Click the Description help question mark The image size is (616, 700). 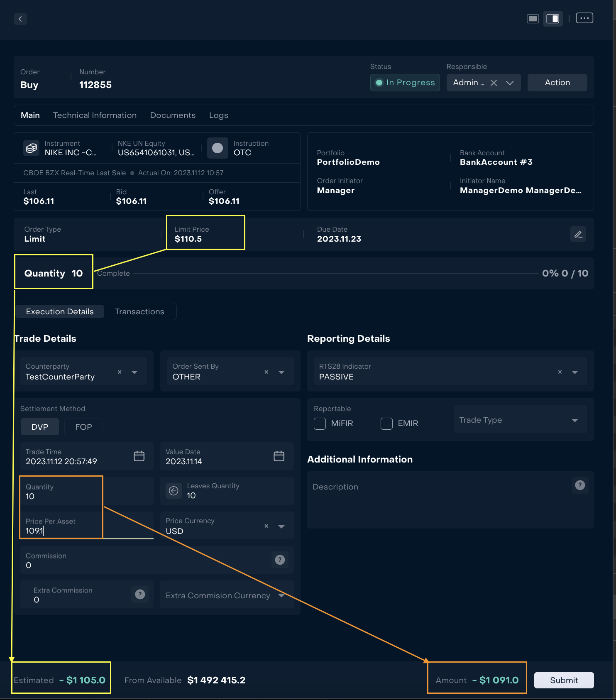pos(579,485)
